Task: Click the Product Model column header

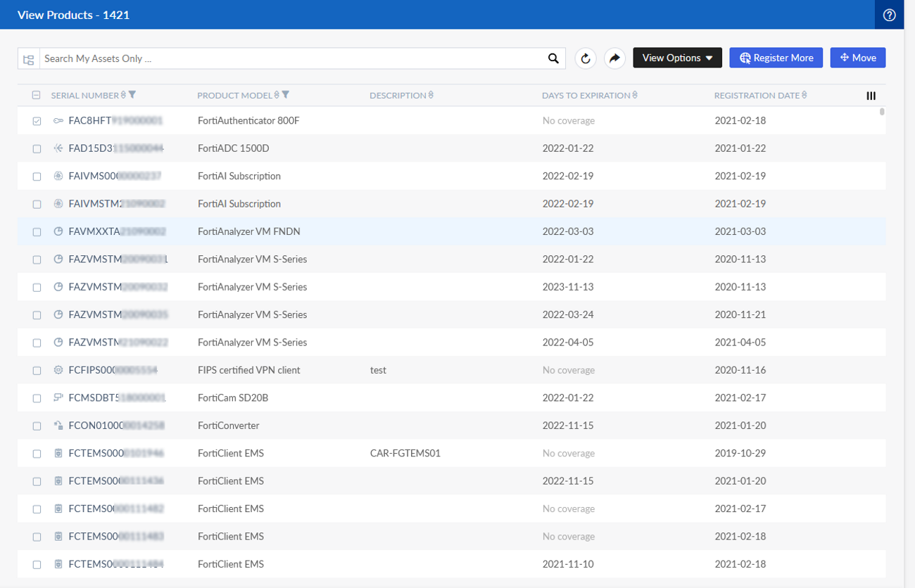Action: coord(234,95)
